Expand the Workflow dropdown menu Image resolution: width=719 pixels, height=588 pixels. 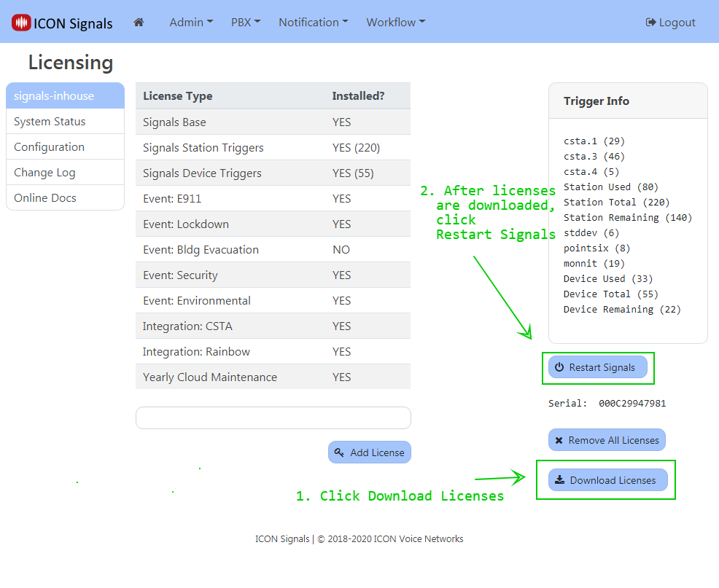click(x=395, y=23)
